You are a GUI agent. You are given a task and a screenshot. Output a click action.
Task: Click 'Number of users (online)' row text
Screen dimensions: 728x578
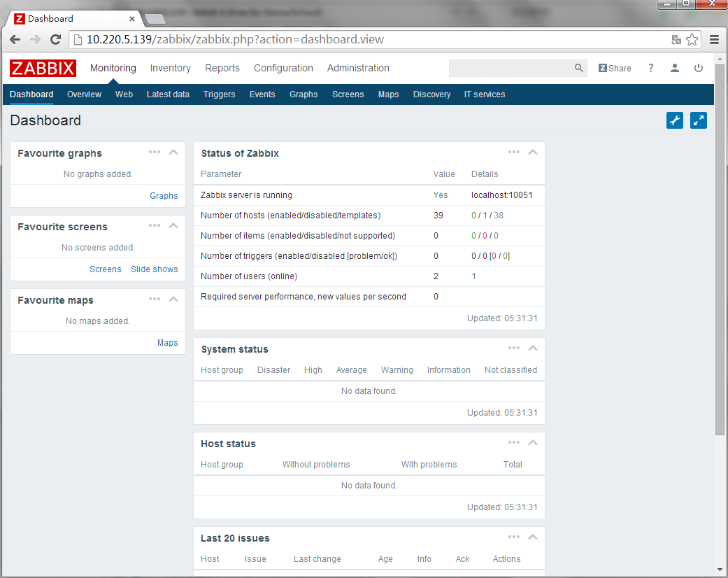tap(249, 276)
